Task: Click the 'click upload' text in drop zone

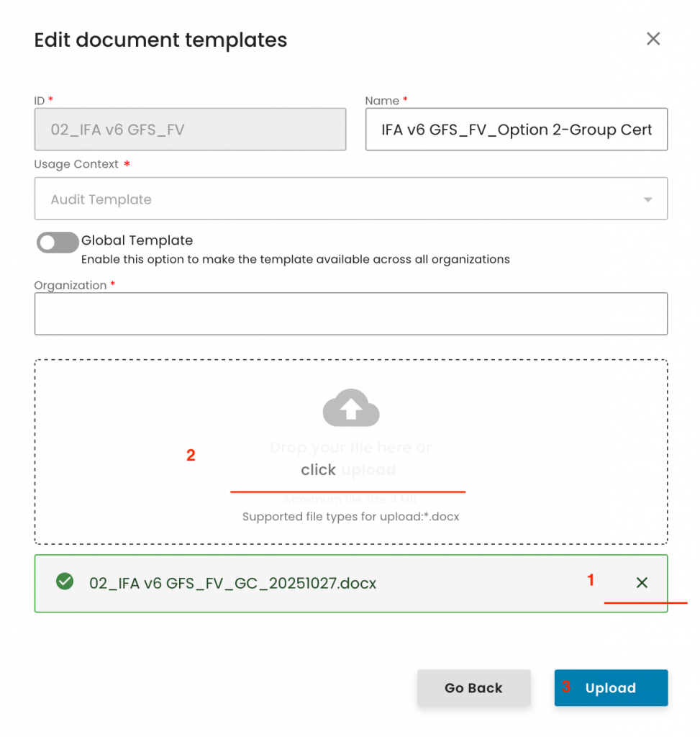Action: click(348, 470)
